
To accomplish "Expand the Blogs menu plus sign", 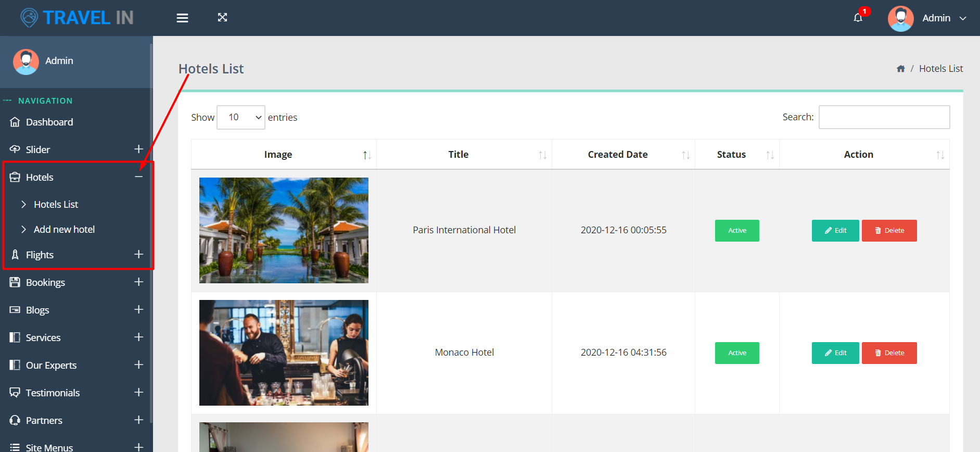I will pos(138,309).
